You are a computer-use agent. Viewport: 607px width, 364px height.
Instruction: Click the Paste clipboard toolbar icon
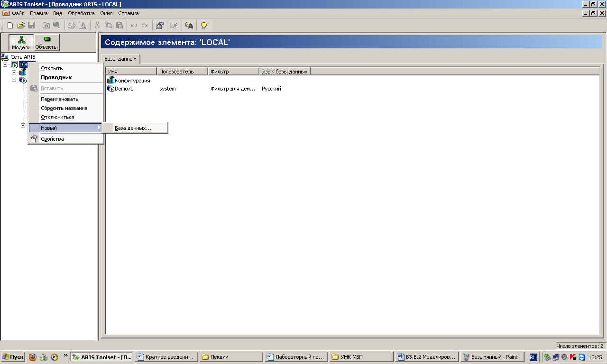point(119,26)
